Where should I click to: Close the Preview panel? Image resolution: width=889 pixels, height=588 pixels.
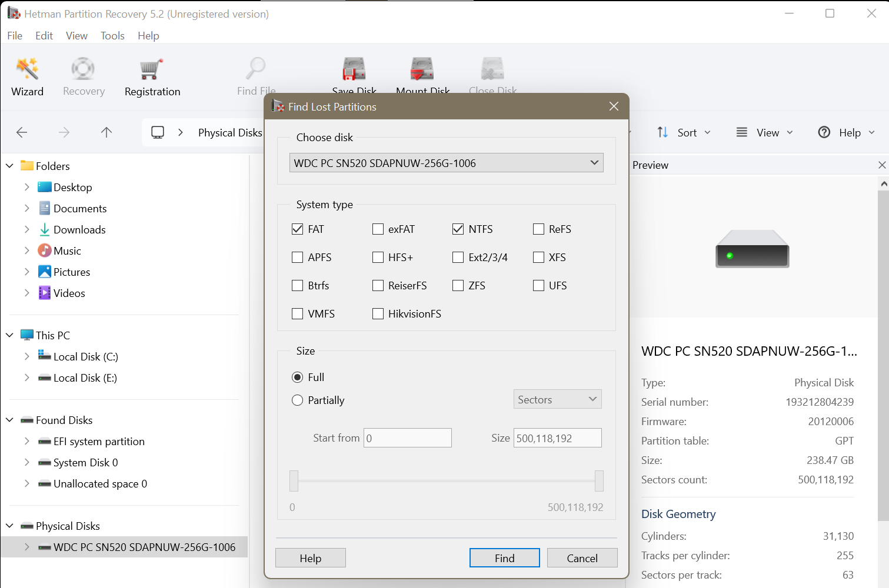(882, 165)
